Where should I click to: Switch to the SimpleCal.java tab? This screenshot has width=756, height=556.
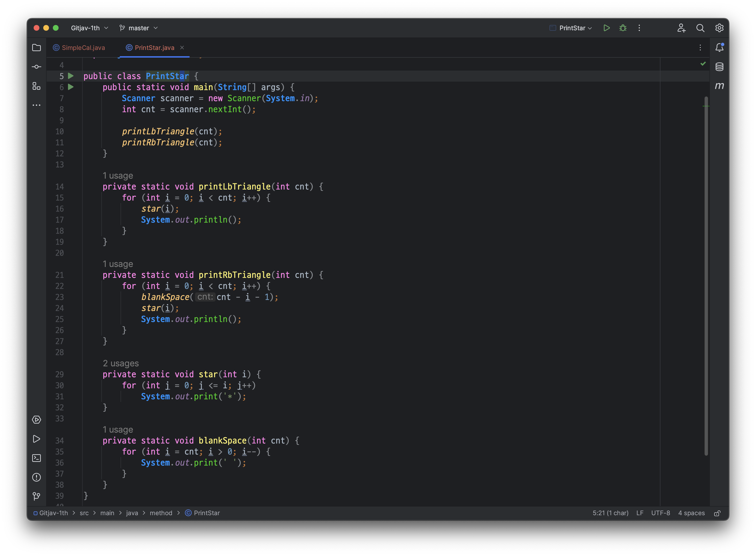[83, 48]
